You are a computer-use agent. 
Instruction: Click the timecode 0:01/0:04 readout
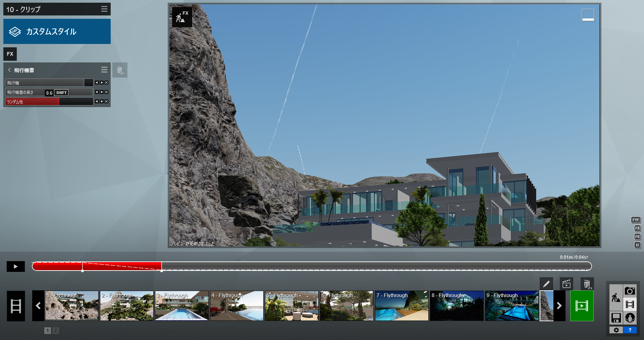coord(574,257)
